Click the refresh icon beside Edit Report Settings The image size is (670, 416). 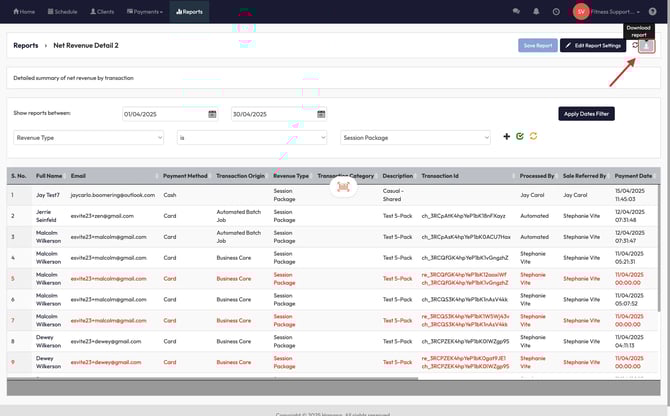point(634,45)
